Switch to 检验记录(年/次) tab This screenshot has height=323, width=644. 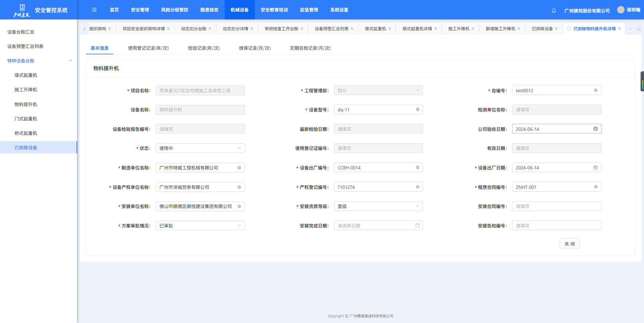[x=204, y=48]
